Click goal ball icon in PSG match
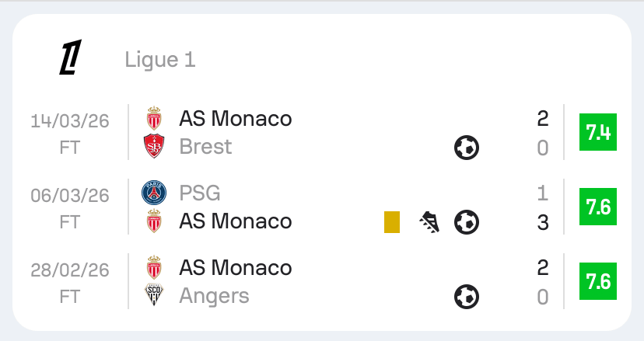The height and width of the screenshot is (341, 644). tap(467, 222)
